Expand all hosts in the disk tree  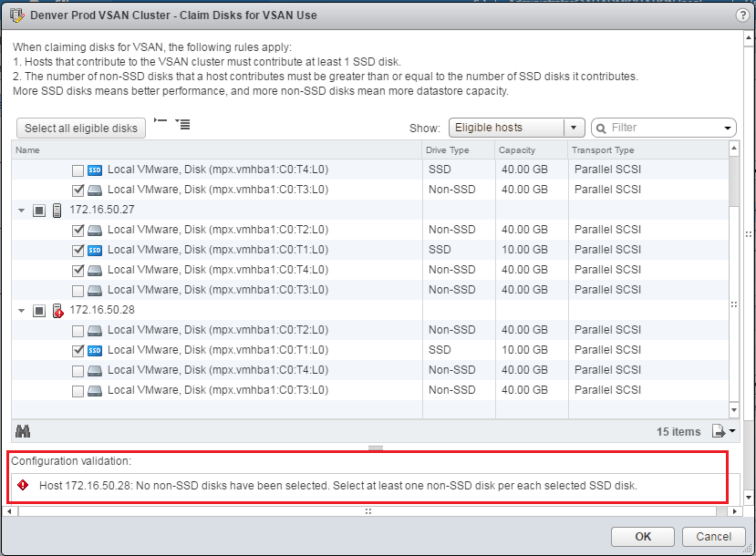click(x=183, y=122)
